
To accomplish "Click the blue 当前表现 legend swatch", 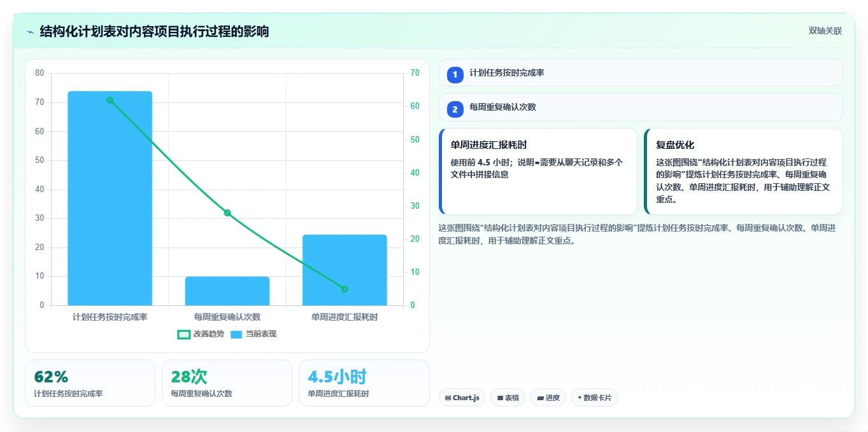I will (236, 334).
